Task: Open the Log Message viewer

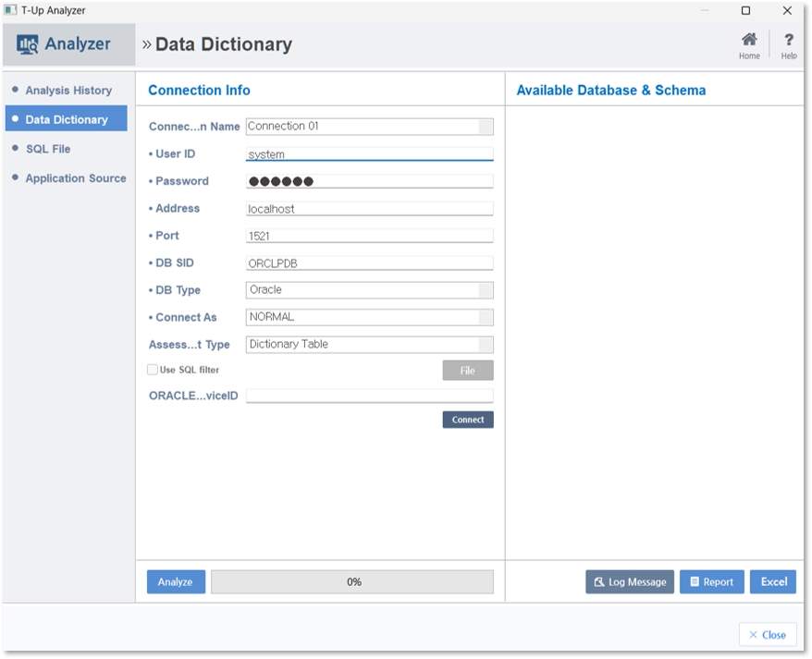Action: point(630,582)
